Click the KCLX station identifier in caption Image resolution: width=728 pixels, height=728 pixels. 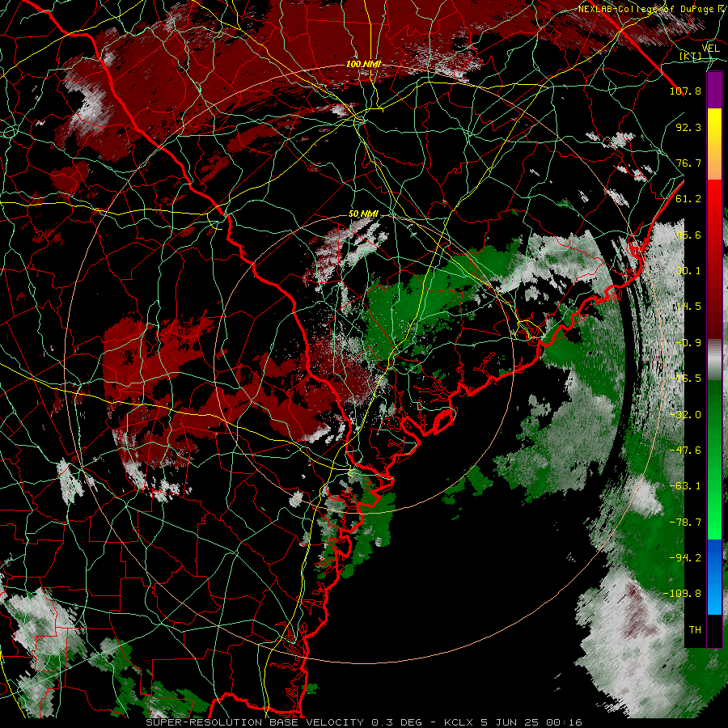(x=457, y=722)
